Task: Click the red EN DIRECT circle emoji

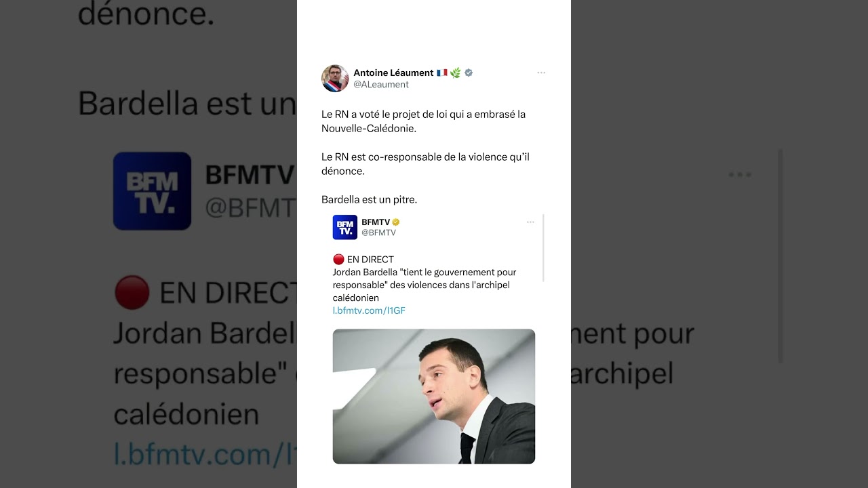Action: point(339,260)
